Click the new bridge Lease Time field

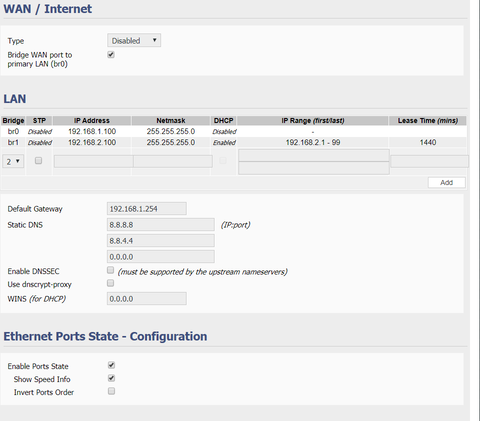[x=430, y=161]
